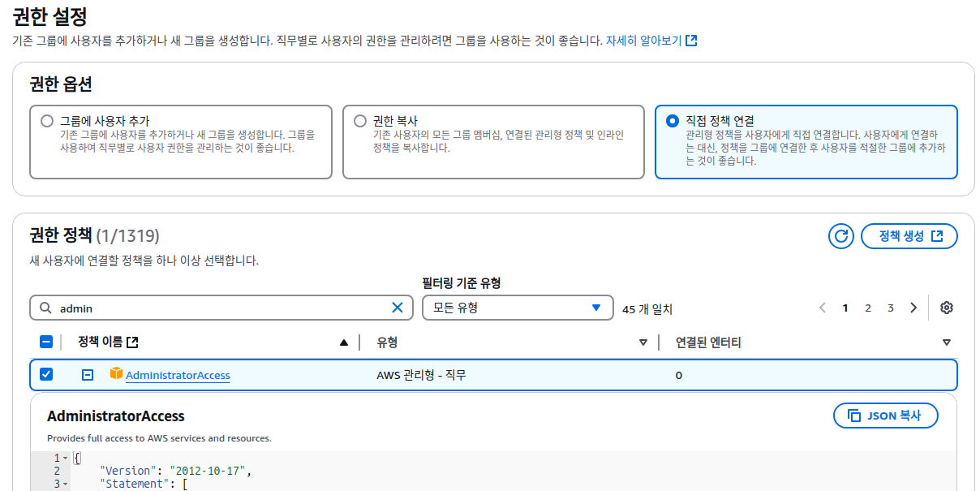Sort by 정책 이름 ascending triangle
The image size is (980, 491).
pyautogui.click(x=344, y=342)
